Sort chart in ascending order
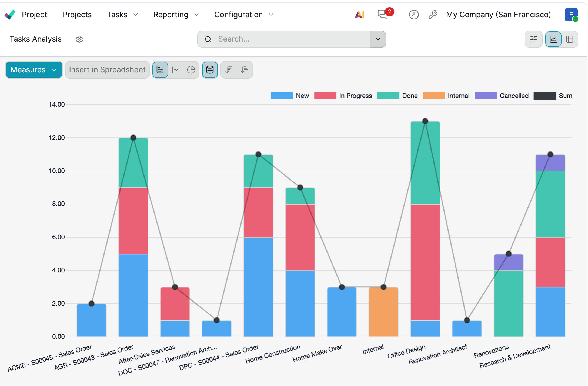588x386 pixels. (x=245, y=70)
